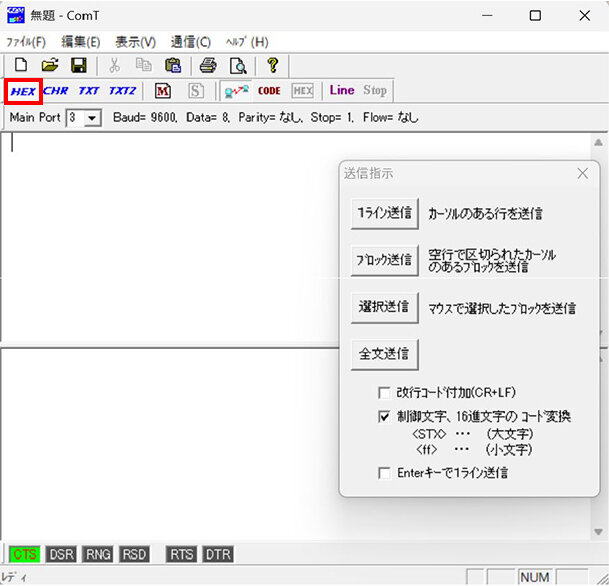
Task: Enable 改行コード付加(CR+LF) checkbox
Action: tap(384, 393)
